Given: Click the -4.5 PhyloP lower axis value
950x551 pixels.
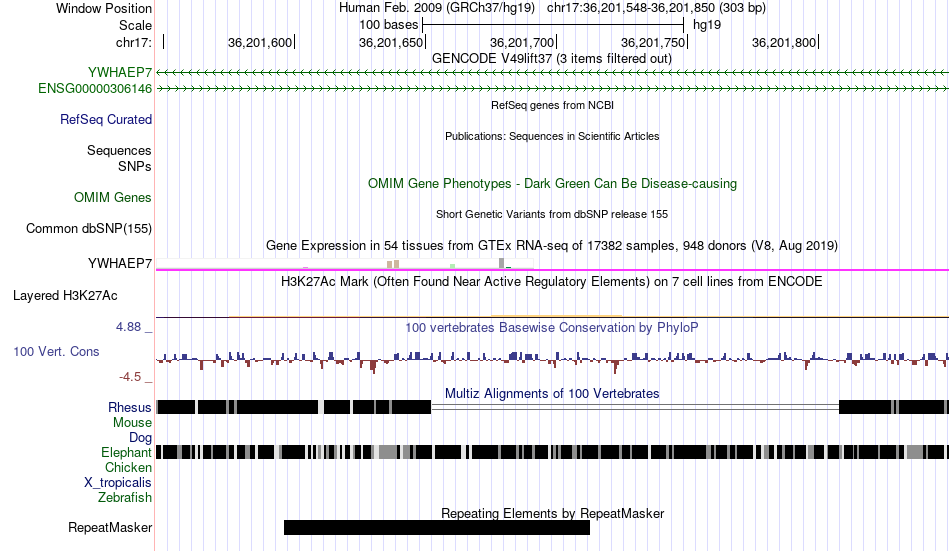Looking at the screenshot, I should coord(130,377).
